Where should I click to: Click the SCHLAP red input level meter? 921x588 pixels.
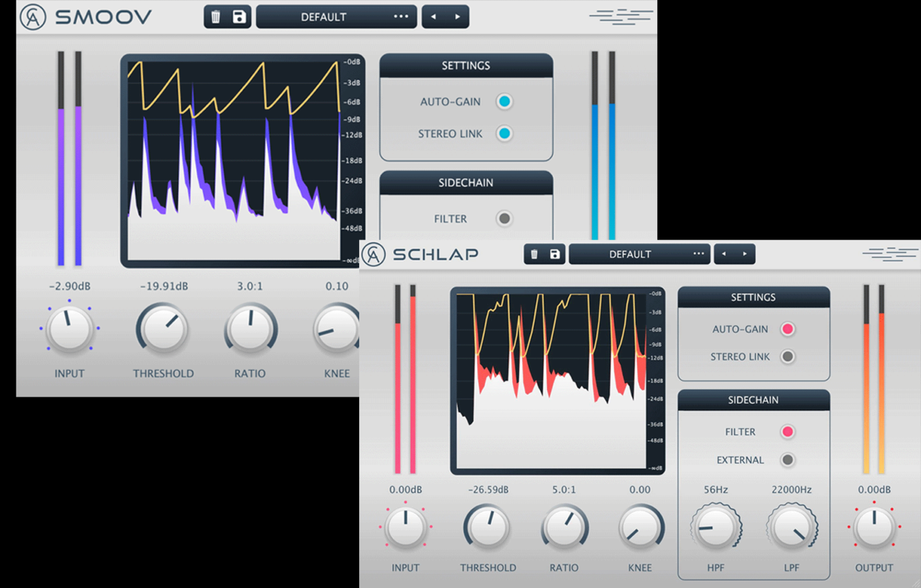pos(405,379)
